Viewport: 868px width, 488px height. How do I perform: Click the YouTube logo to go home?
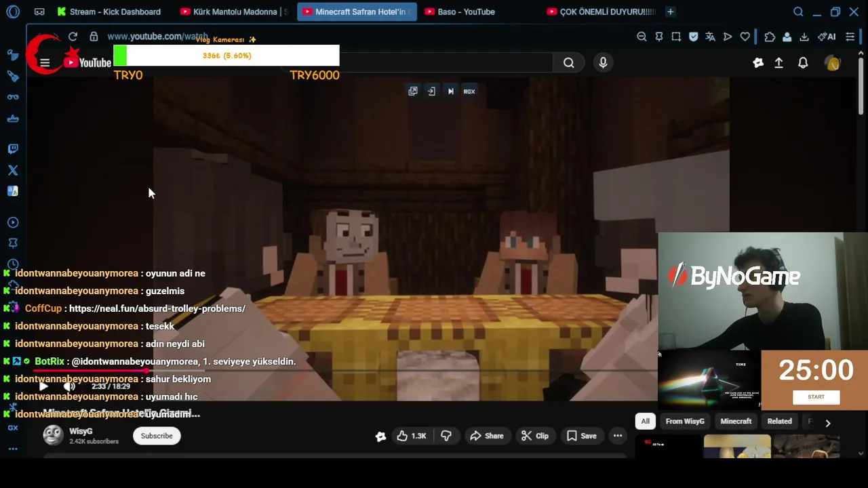(x=87, y=63)
